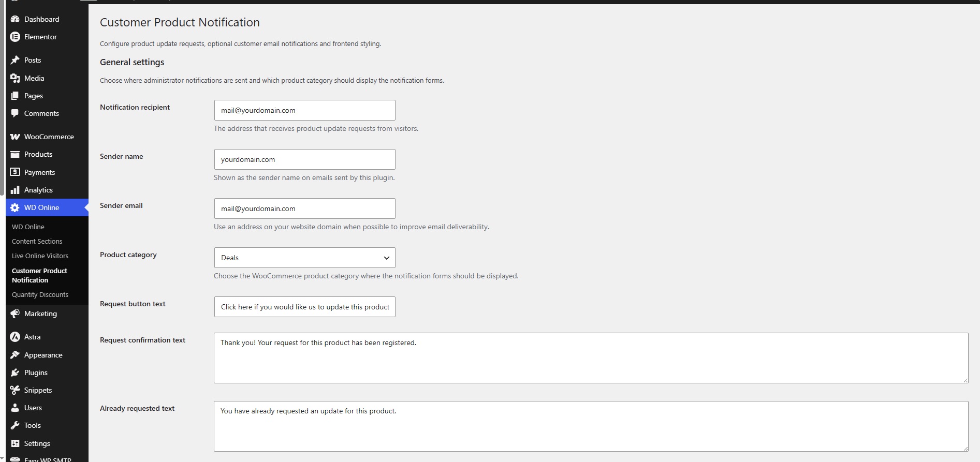Click the Request confirmation text area
Screen dimensions: 980x462
tap(591, 358)
